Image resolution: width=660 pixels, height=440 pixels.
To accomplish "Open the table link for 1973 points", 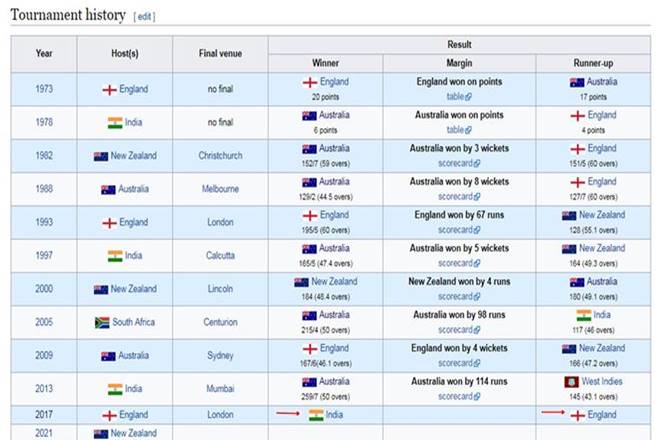I will (x=459, y=96).
